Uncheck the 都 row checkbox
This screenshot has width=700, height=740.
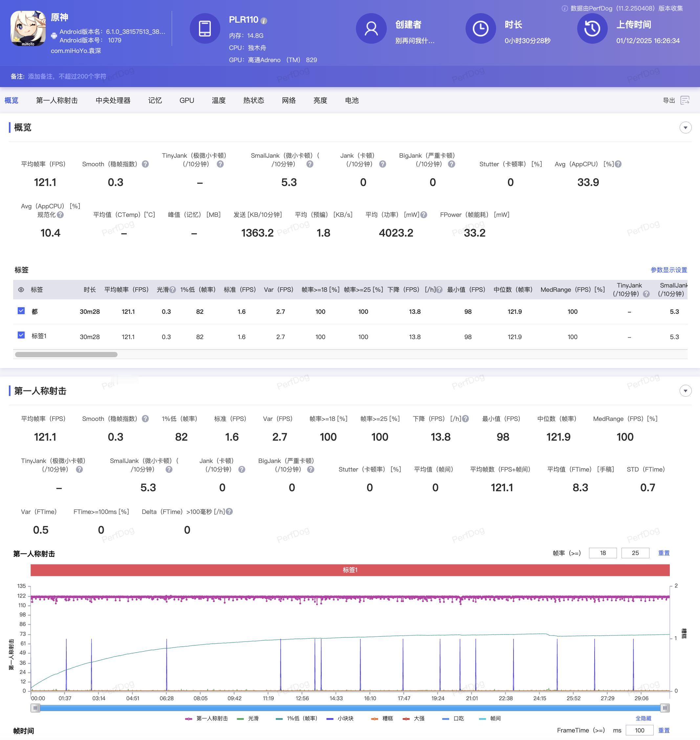[21, 311]
